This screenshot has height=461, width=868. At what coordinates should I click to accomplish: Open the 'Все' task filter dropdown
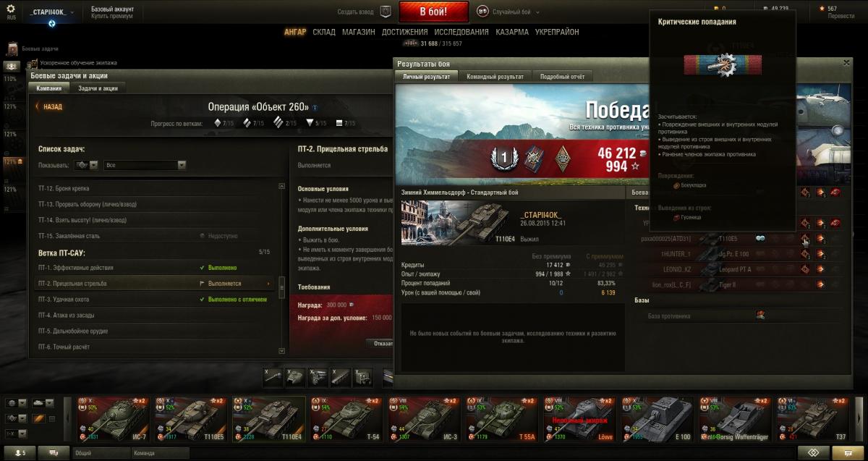pos(145,165)
